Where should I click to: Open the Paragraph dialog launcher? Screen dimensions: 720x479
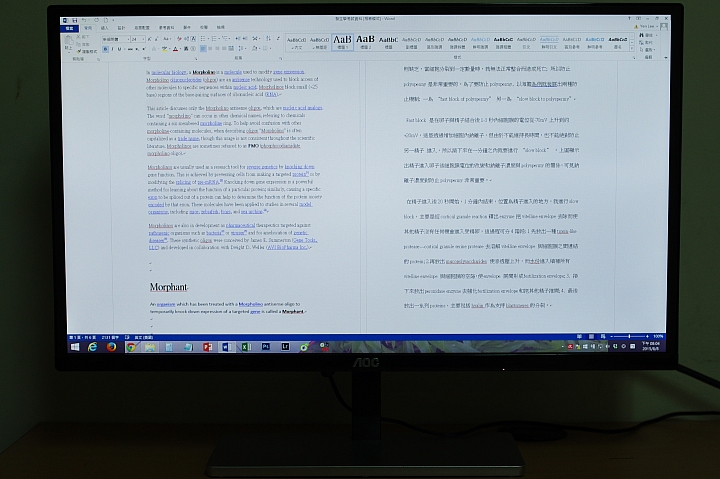tap(281, 59)
